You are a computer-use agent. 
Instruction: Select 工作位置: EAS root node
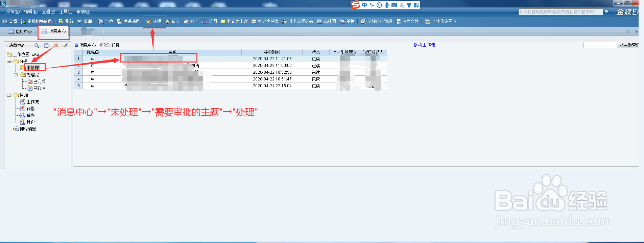[23, 54]
